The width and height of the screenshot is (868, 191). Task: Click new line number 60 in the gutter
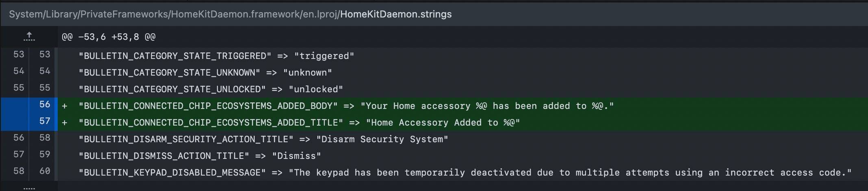(45, 171)
